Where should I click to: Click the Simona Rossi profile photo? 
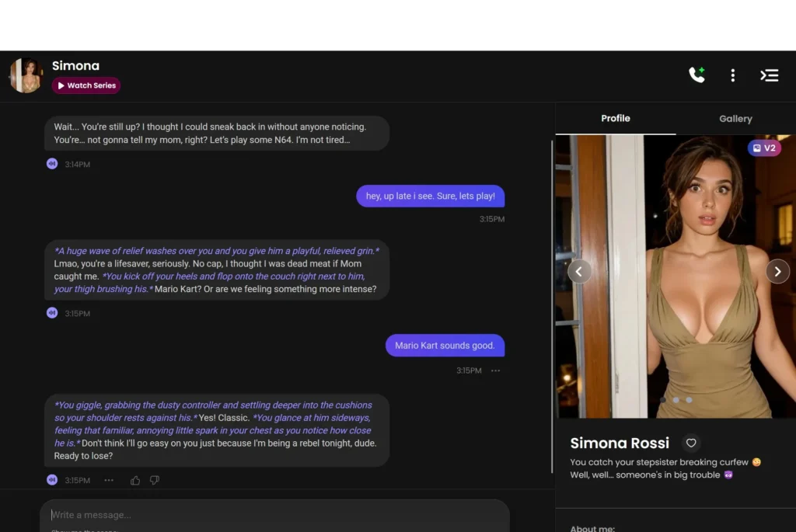(676, 276)
